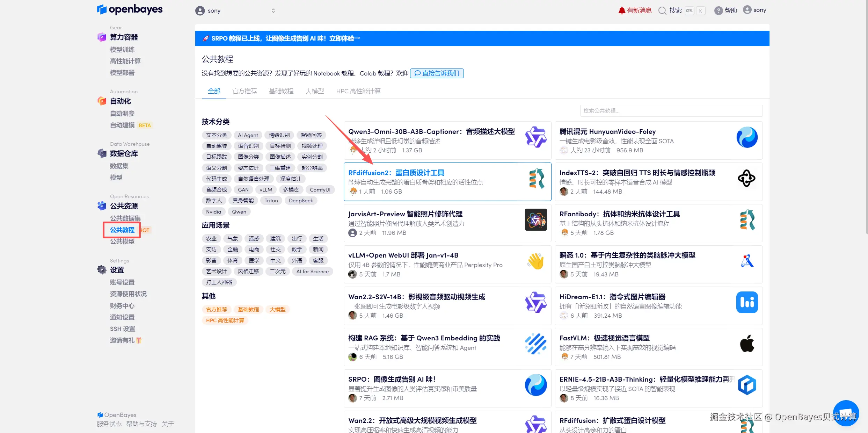868x433 pixels.
Task: Open the 自动化 Automation sidebar icon
Action: click(101, 101)
